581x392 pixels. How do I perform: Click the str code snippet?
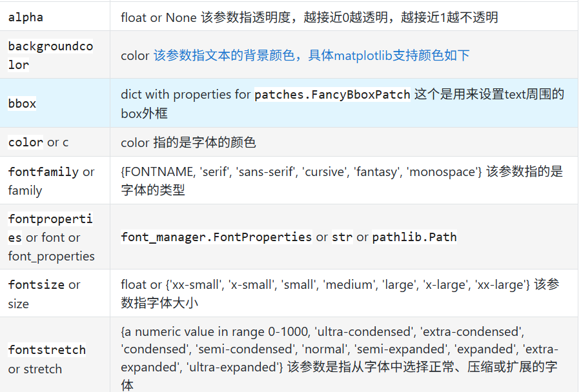pos(342,237)
